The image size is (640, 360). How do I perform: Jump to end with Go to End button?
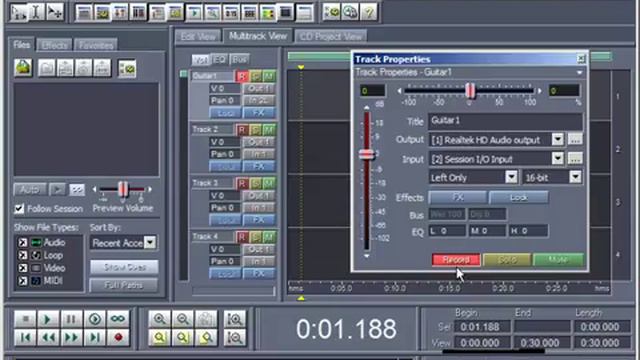pos(95,337)
